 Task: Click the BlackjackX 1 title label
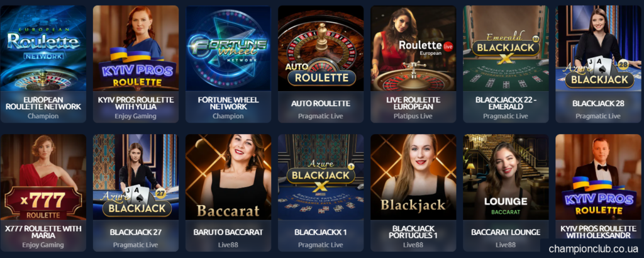pos(321,232)
